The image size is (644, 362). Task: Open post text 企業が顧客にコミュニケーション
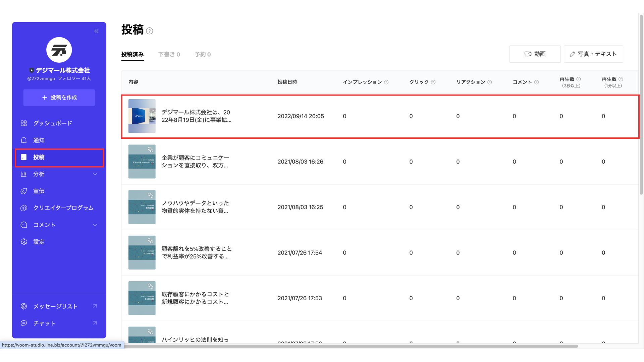coord(196,162)
